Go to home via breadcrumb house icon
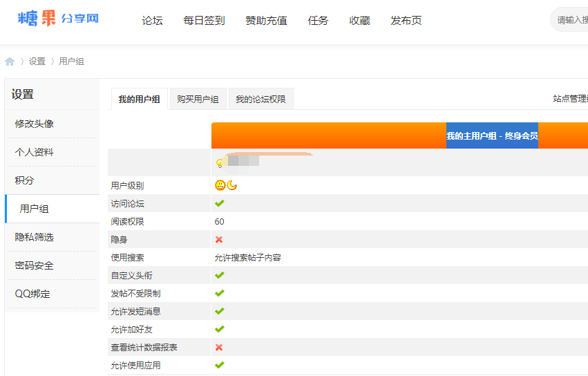The width and height of the screenshot is (588, 376). point(10,62)
